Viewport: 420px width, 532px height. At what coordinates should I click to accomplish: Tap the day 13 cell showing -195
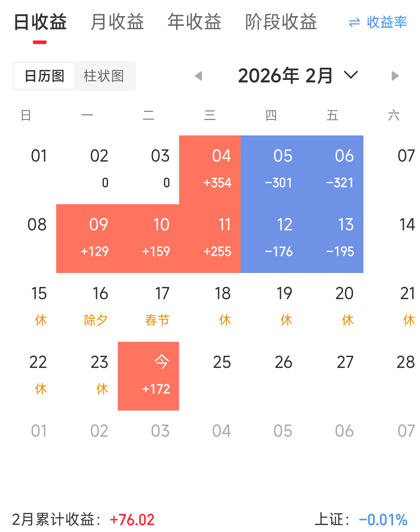click(x=333, y=238)
